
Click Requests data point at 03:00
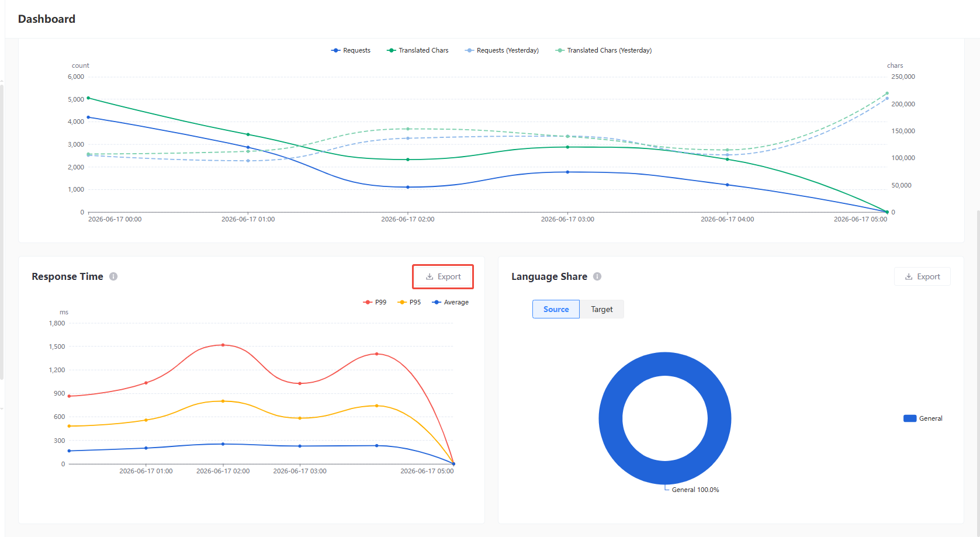(x=567, y=172)
